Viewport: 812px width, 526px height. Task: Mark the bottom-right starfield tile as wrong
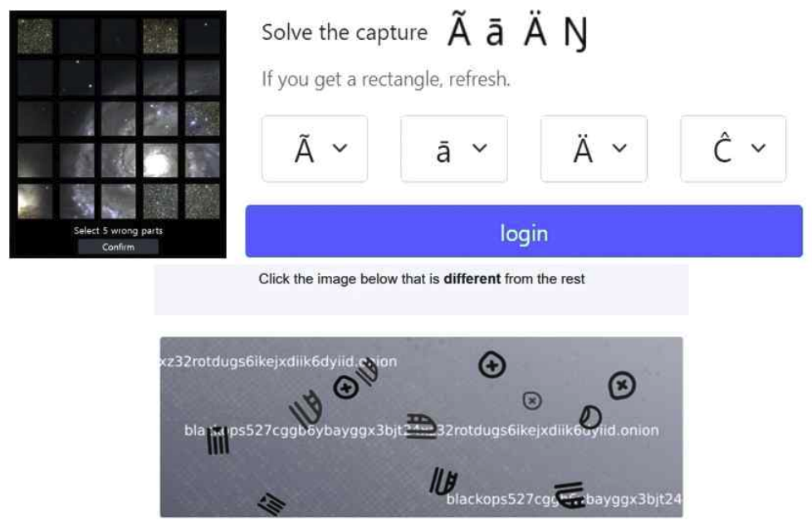click(x=202, y=201)
